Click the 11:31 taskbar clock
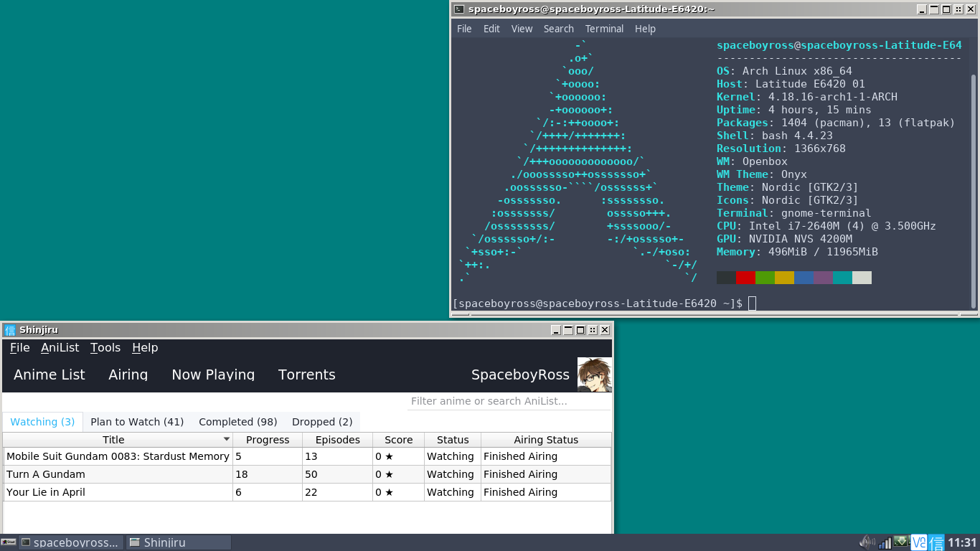This screenshot has height=551, width=980. (x=962, y=542)
